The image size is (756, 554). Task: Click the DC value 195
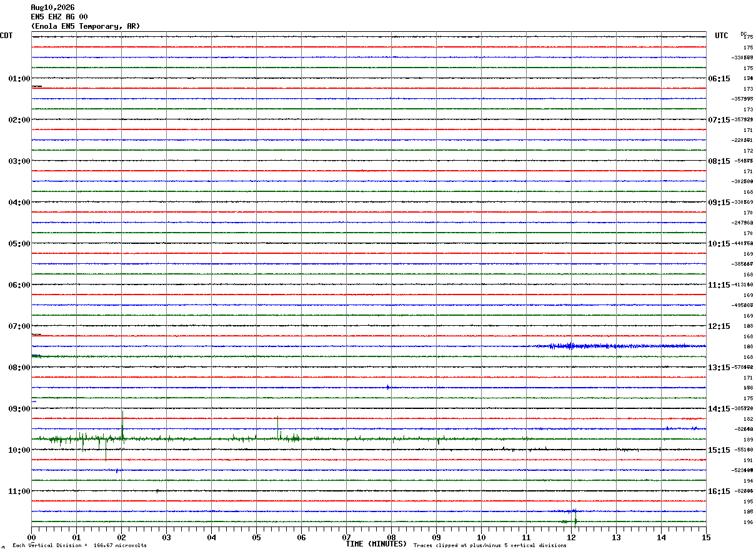point(748,501)
